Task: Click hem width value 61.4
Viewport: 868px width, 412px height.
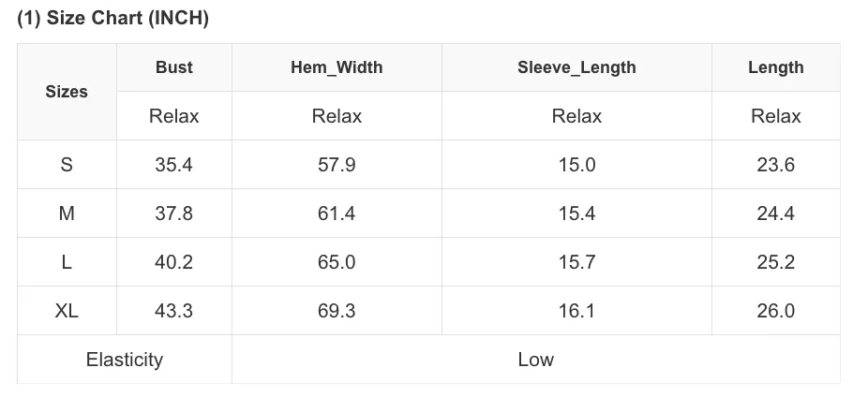Action: tap(337, 213)
